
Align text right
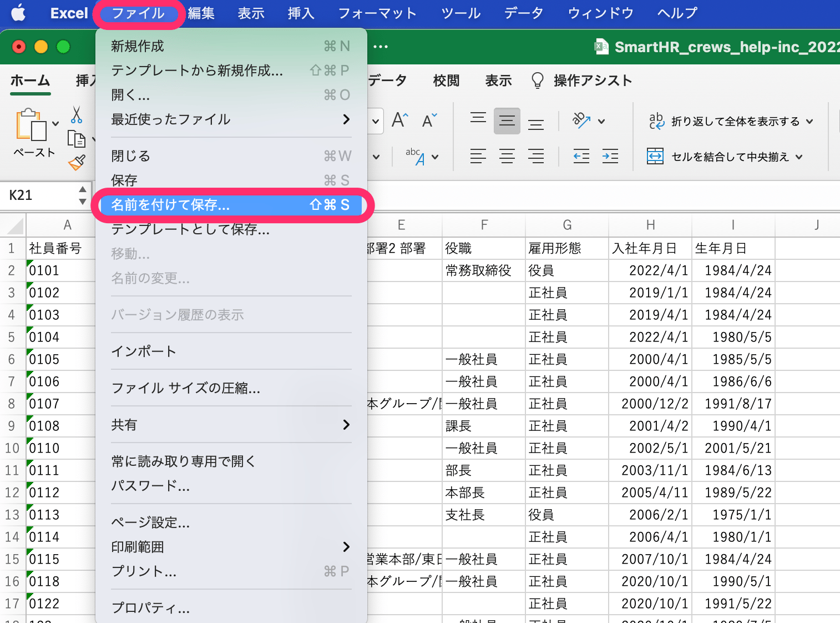click(536, 157)
